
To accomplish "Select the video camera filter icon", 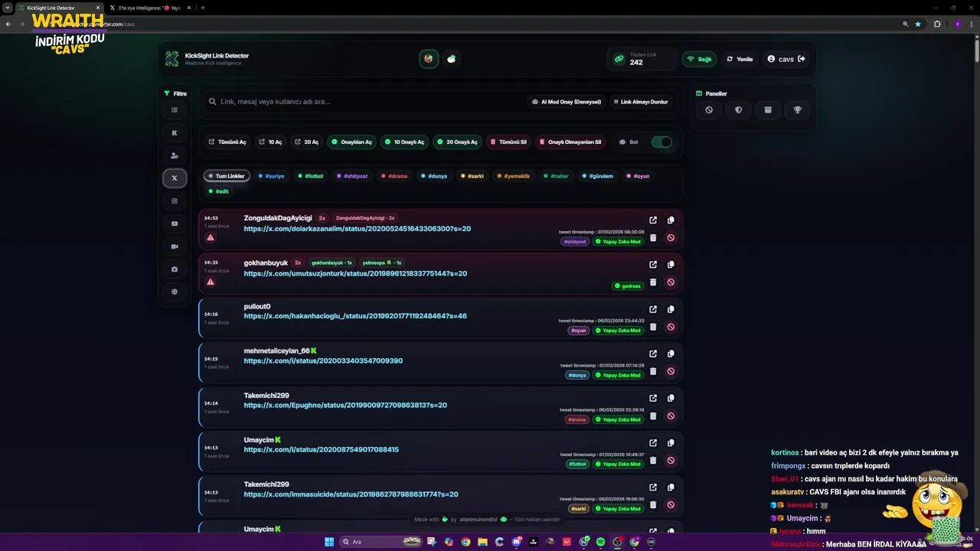I will pyautogui.click(x=175, y=246).
